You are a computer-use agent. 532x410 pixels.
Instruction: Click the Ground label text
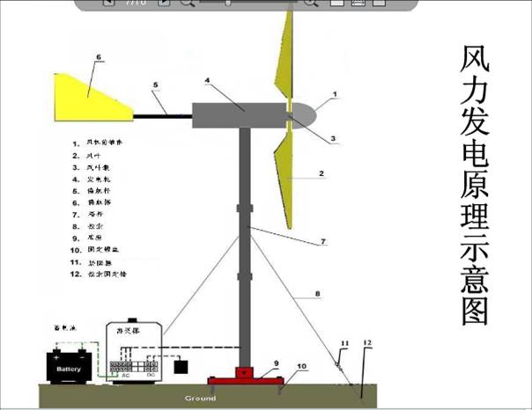[x=200, y=398]
